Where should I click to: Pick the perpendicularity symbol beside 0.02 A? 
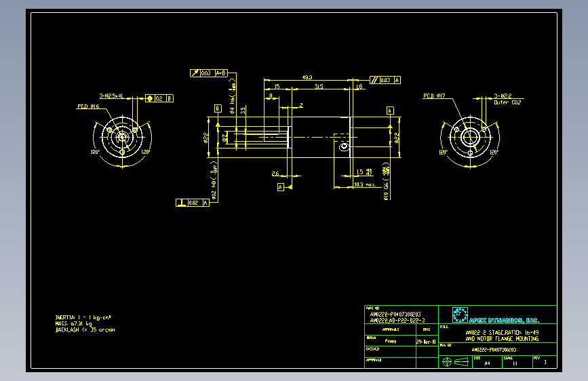pyautogui.click(x=182, y=203)
